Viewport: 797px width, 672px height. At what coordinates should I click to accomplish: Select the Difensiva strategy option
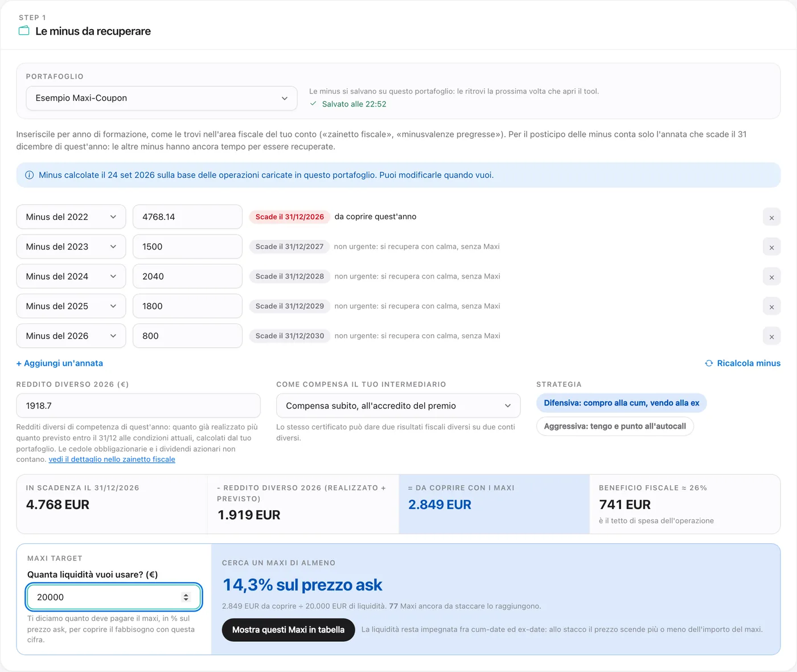tap(622, 403)
